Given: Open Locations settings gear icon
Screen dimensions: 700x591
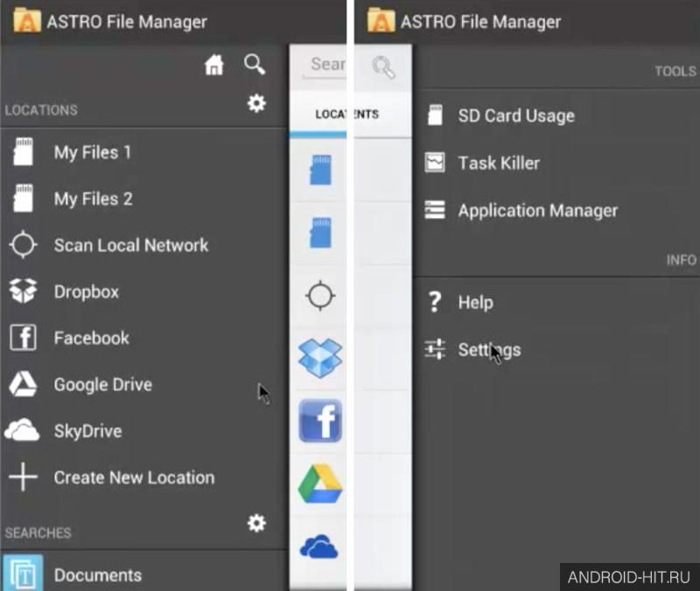Looking at the screenshot, I should click(x=256, y=103).
